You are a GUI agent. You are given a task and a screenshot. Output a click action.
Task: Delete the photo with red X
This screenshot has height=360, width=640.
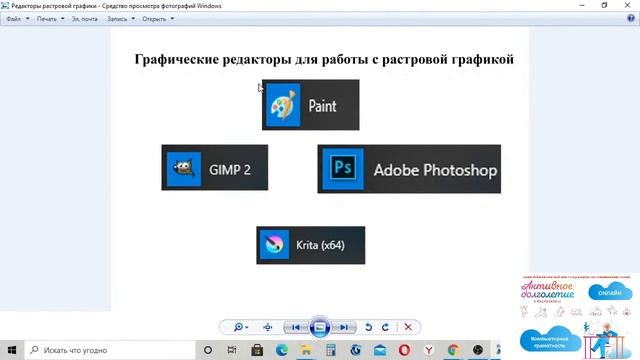click(408, 327)
